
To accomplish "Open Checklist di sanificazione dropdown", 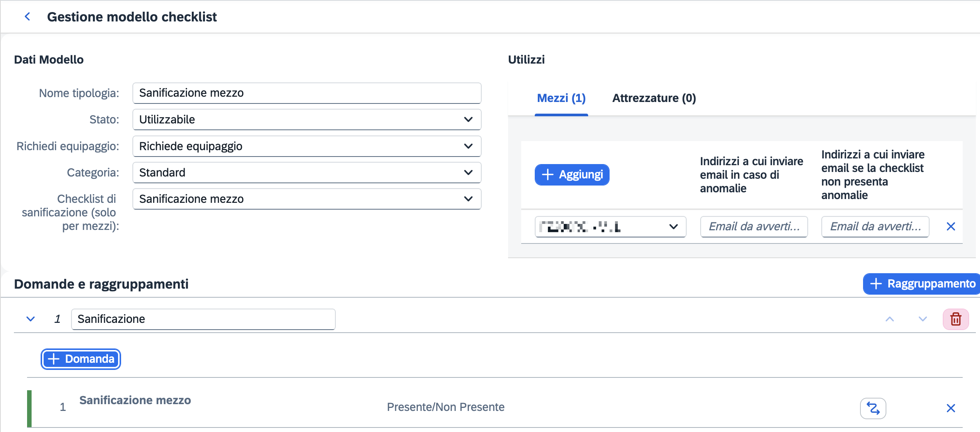I will click(306, 199).
